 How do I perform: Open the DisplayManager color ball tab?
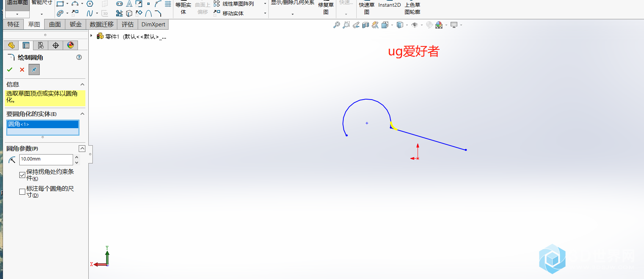click(71, 45)
